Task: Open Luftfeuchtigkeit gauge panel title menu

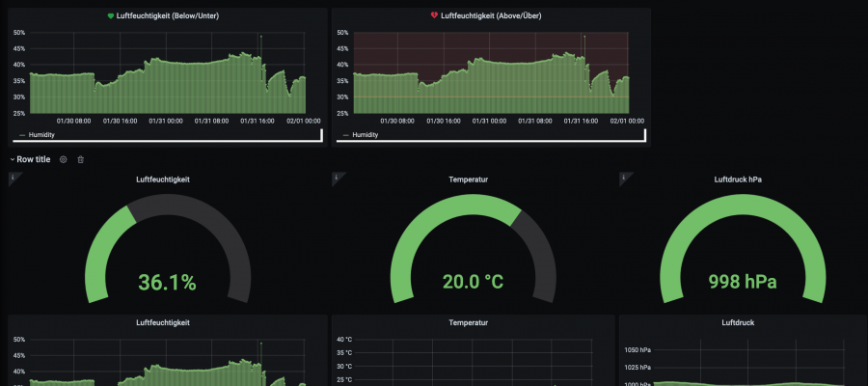Action: click(163, 179)
